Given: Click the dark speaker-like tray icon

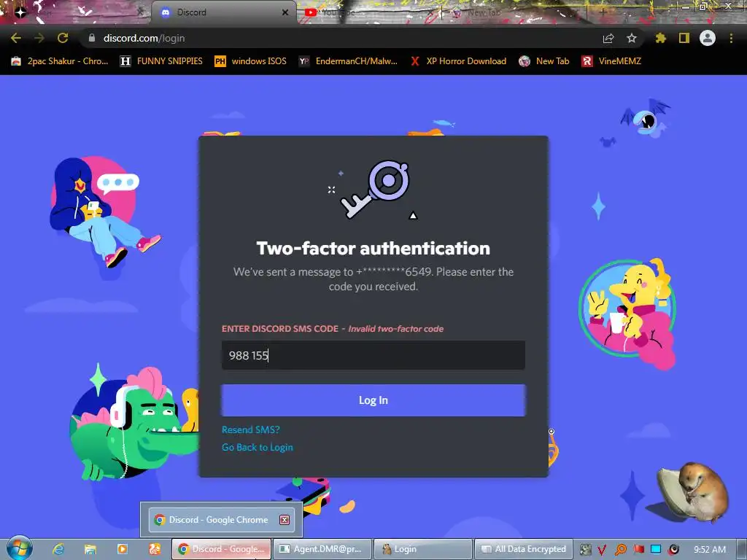Looking at the screenshot, I should (673, 550).
